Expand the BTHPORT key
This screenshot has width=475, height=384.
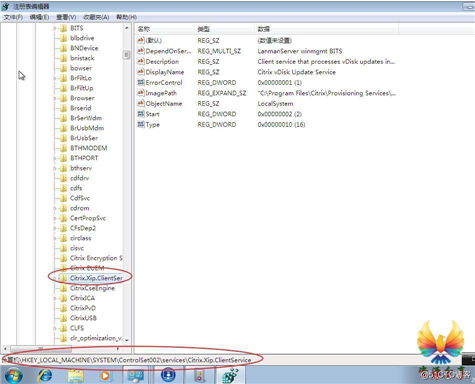[55, 158]
